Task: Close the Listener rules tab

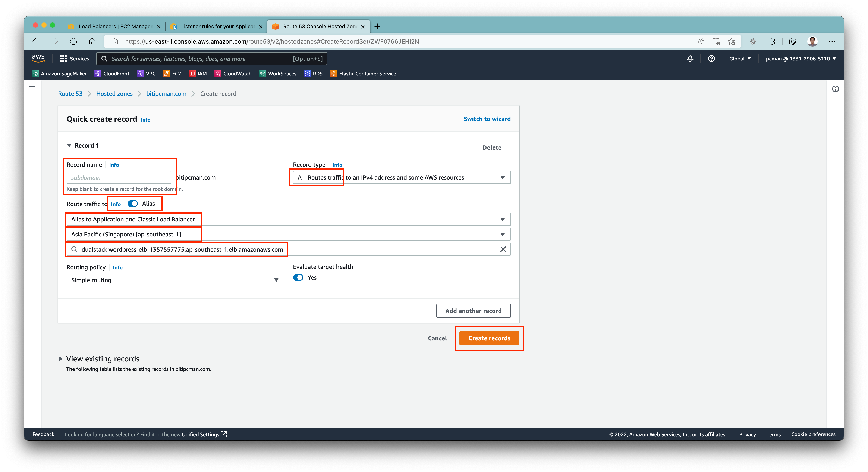Action: 261,27
